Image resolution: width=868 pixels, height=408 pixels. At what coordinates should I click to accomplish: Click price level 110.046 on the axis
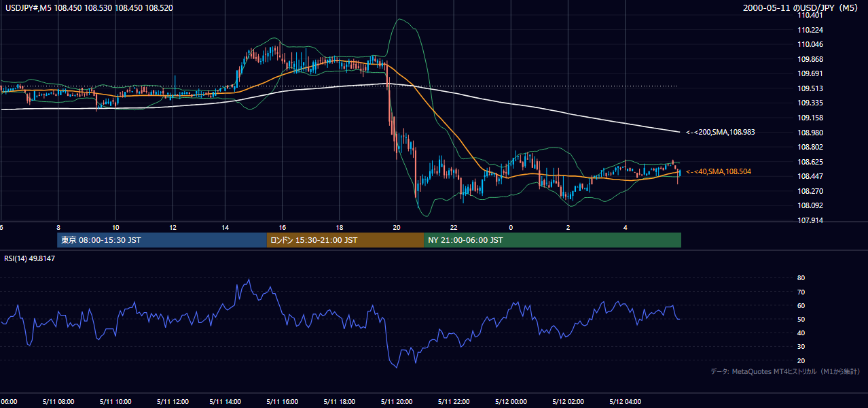(x=809, y=44)
